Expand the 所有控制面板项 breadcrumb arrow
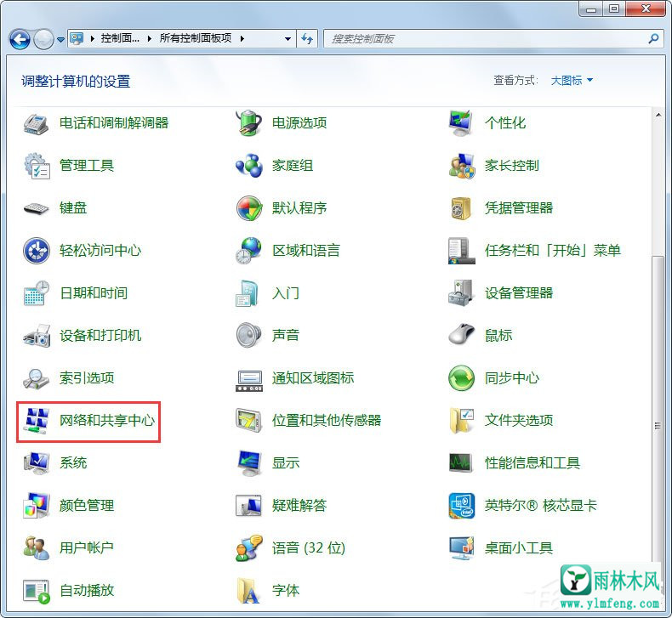 pyautogui.click(x=242, y=38)
